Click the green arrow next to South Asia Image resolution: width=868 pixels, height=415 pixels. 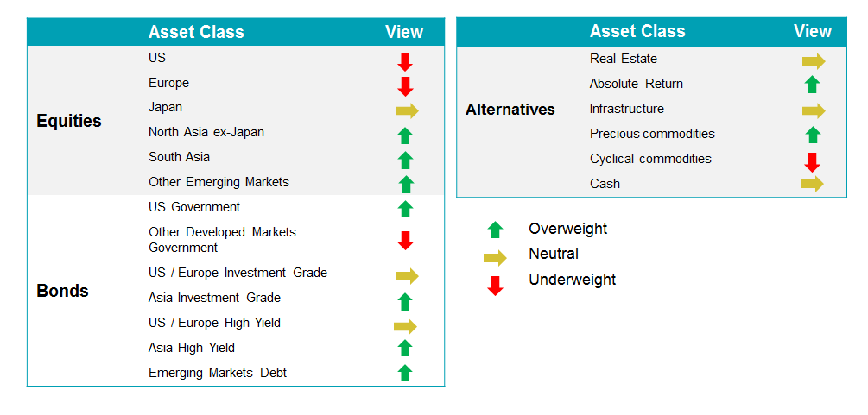(x=405, y=160)
